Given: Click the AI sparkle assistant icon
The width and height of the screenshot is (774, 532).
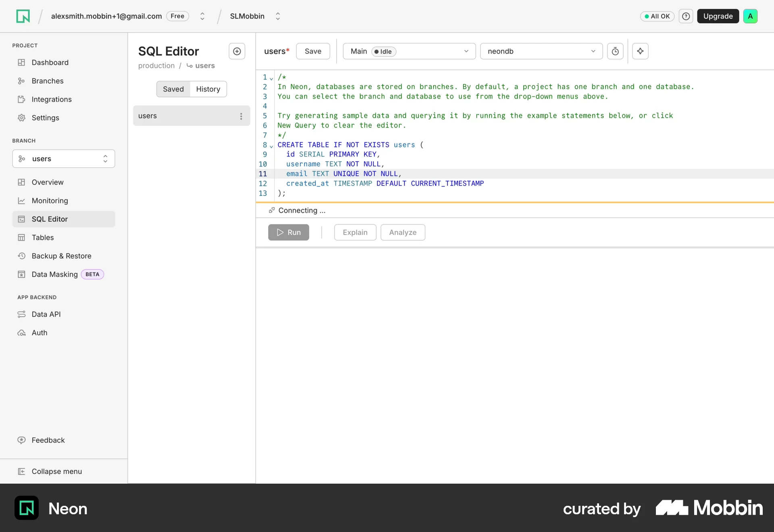Looking at the screenshot, I should click(x=640, y=51).
